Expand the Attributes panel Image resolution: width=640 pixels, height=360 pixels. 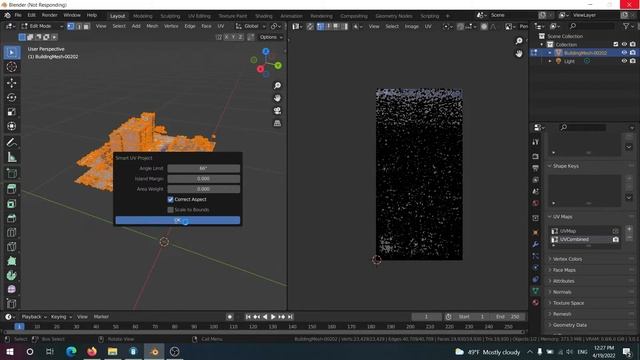(563, 281)
